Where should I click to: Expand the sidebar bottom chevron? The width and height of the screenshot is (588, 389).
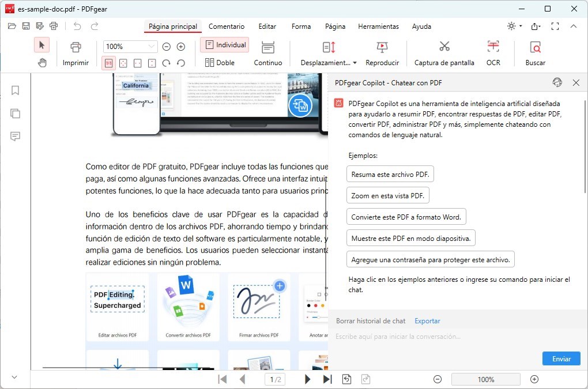[x=14, y=377]
